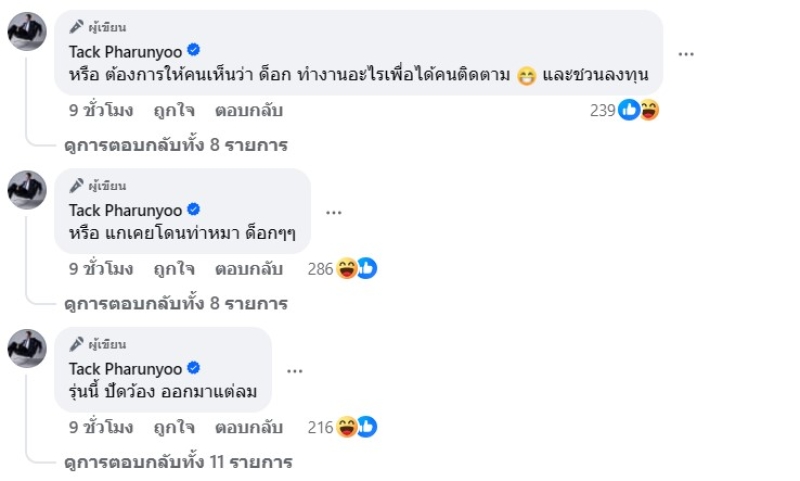The image size is (800, 481).
Task: Reply to the third comment (ตอบกลับ)
Action: [x=249, y=428]
